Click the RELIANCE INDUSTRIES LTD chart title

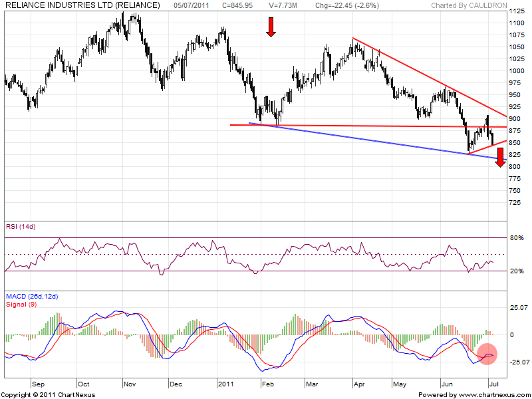pos(82,5)
